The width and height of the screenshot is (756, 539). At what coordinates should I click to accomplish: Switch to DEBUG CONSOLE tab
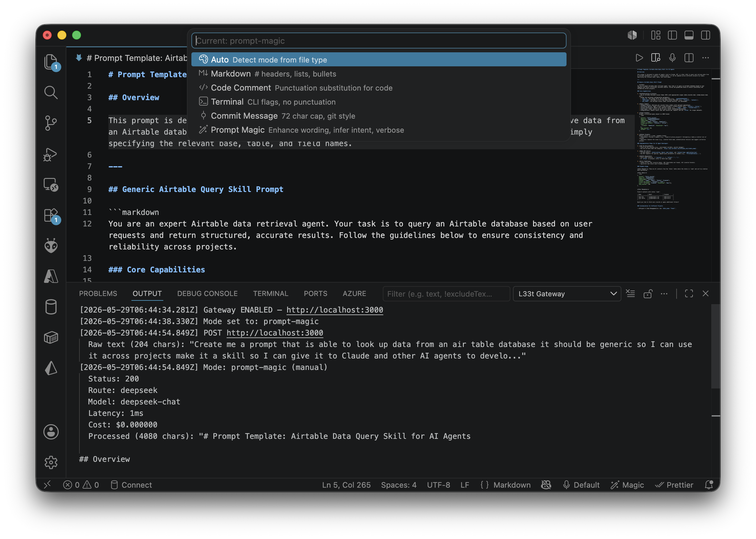pyautogui.click(x=207, y=294)
